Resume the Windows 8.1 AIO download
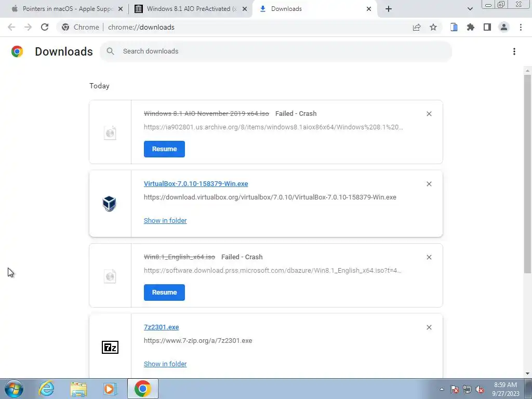532x399 pixels. click(x=164, y=149)
